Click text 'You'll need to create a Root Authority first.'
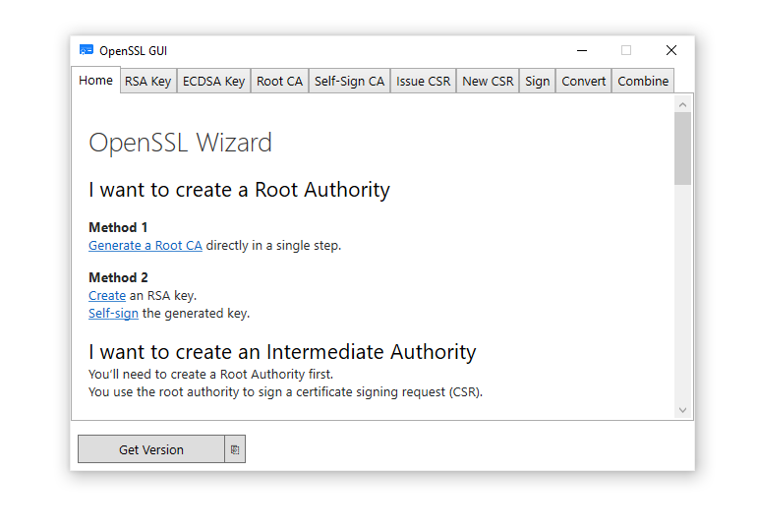The width and height of the screenshot is (757, 532). [211, 374]
